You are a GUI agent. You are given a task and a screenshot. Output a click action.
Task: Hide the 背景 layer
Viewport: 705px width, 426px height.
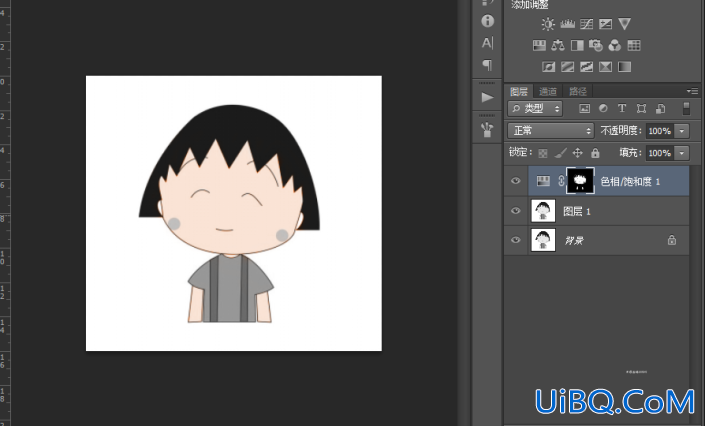pyautogui.click(x=516, y=240)
